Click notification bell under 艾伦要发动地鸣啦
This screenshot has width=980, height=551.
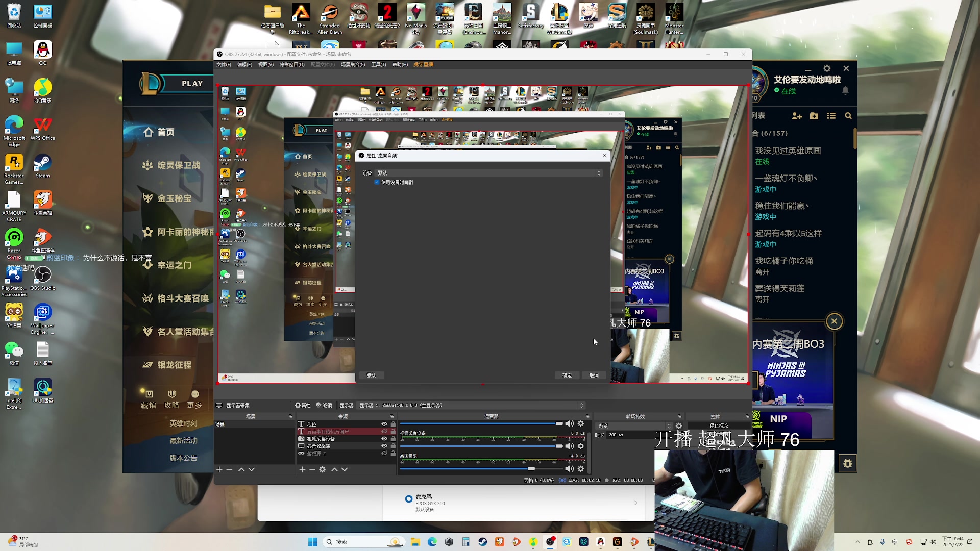click(x=845, y=90)
